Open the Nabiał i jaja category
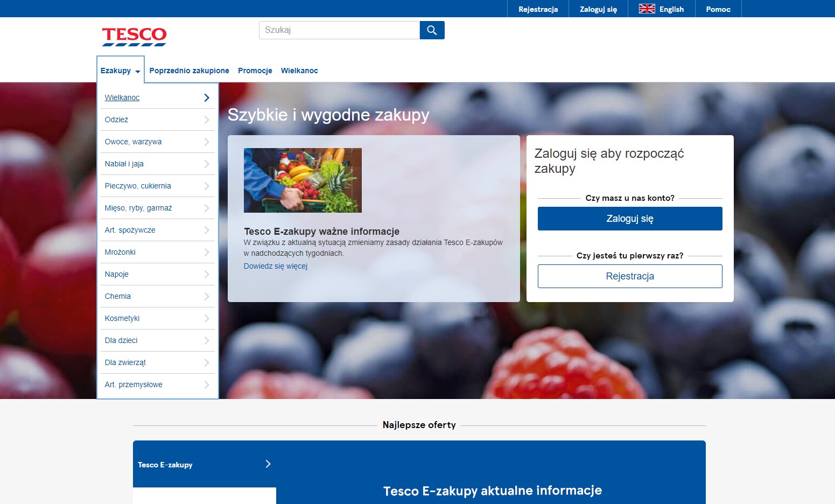This screenshot has width=835, height=504. pos(124,164)
